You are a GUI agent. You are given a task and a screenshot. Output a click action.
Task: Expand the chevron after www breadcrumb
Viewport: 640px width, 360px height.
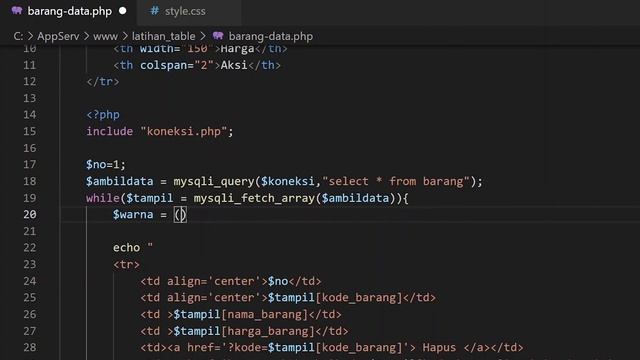[125, 36]
